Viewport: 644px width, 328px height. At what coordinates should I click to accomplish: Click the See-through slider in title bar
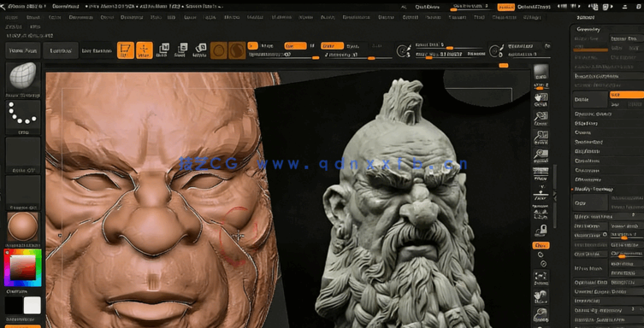pos(470,7)
